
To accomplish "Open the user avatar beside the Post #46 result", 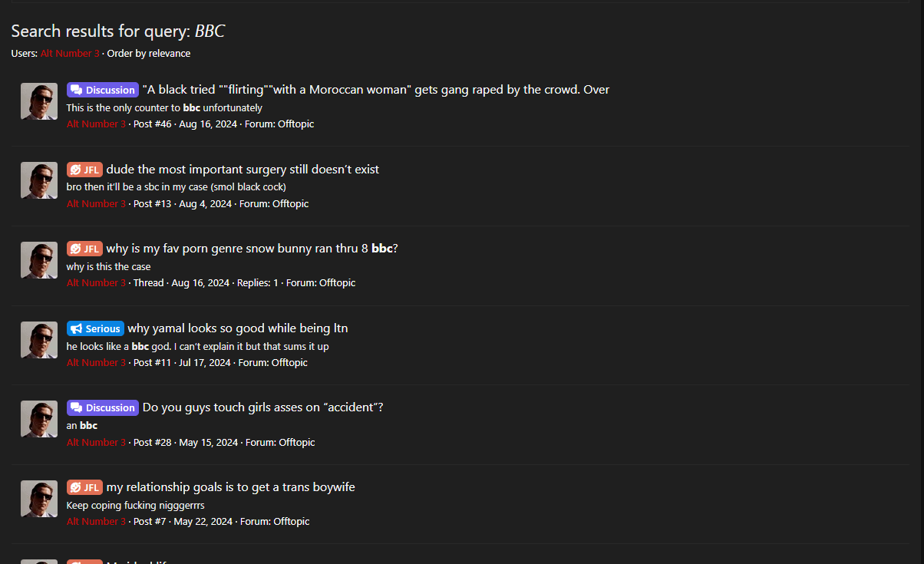I will (39, 101).
